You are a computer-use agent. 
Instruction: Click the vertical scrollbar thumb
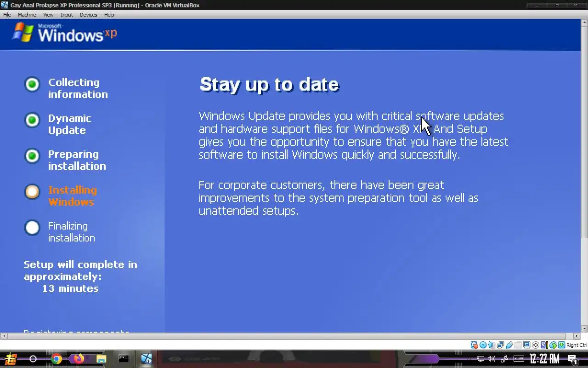[x=584, y=132]
